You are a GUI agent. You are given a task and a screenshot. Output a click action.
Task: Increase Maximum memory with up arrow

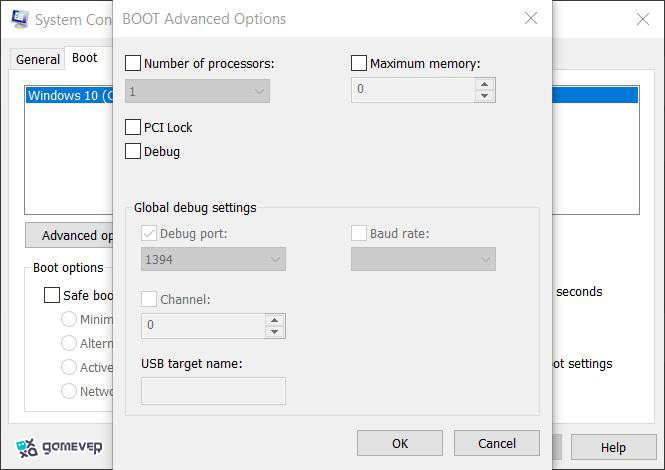click(485, 84)
